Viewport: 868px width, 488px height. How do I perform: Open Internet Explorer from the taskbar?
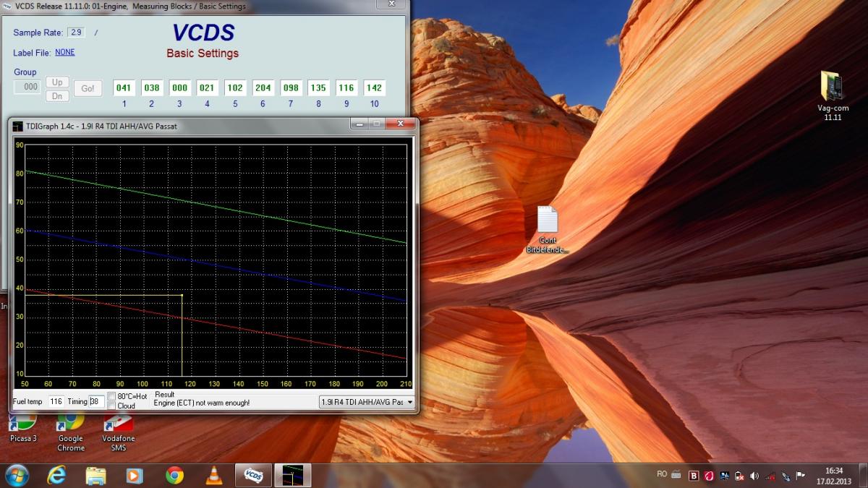coord(56,475)
